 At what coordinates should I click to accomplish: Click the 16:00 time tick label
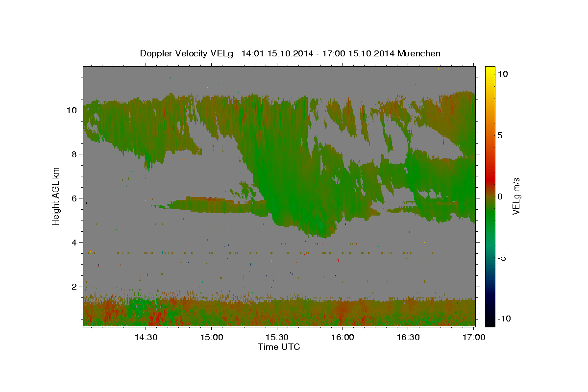pyautogui.click(x=343, y=337)
